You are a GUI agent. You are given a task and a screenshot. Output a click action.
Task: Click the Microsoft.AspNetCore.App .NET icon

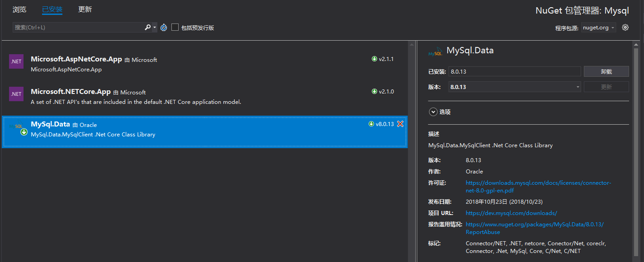16,61
